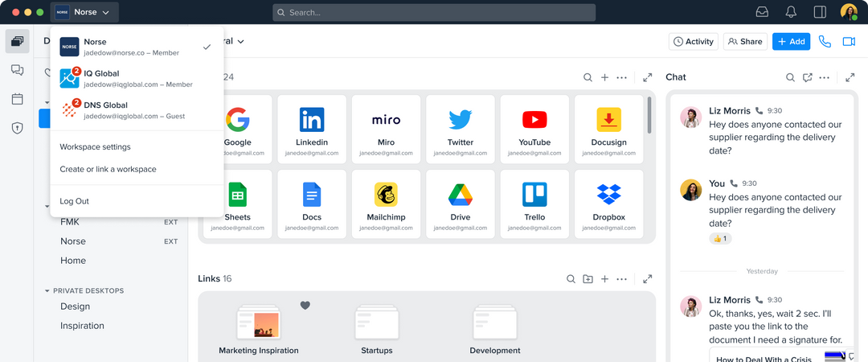Click the thumbs-up reaction on message

point(720,239)
